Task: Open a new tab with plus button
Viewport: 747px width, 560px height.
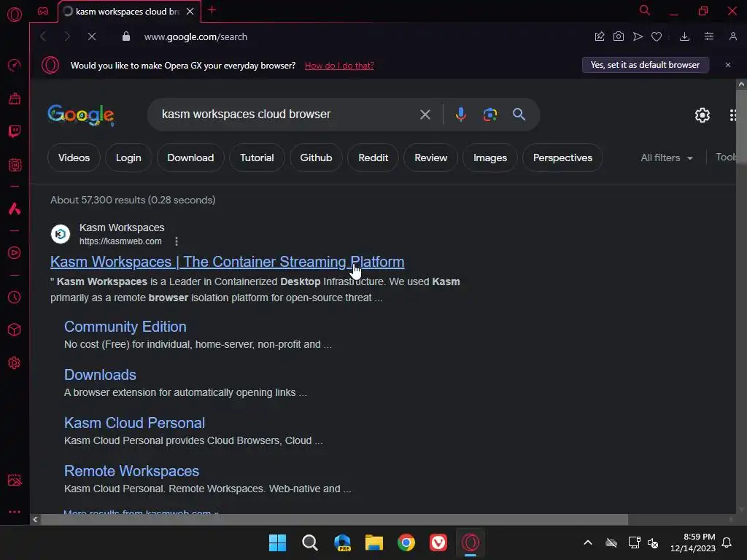Action: coord(212,10)
